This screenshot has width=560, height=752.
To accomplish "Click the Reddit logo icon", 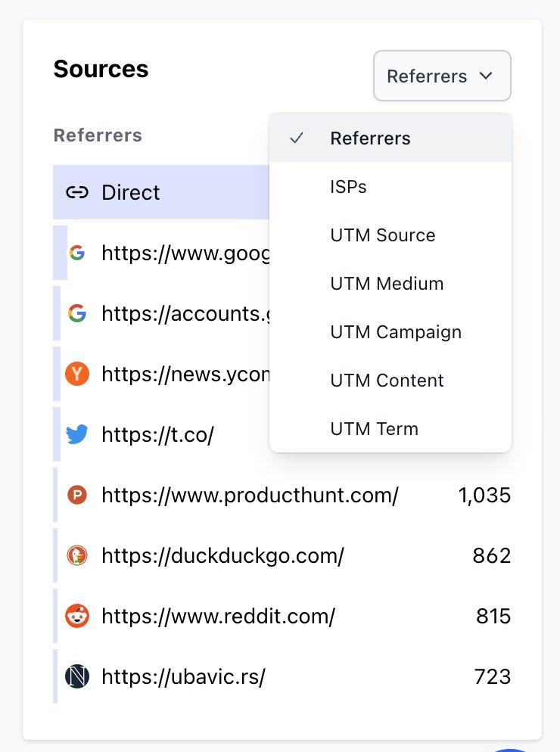I will [x=76, y=616].
